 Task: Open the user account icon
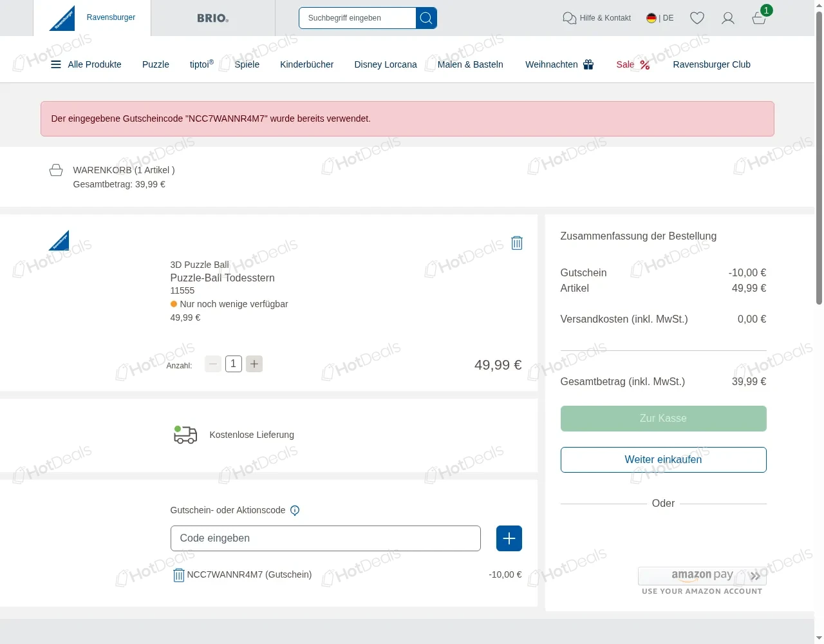coord(728,18)
